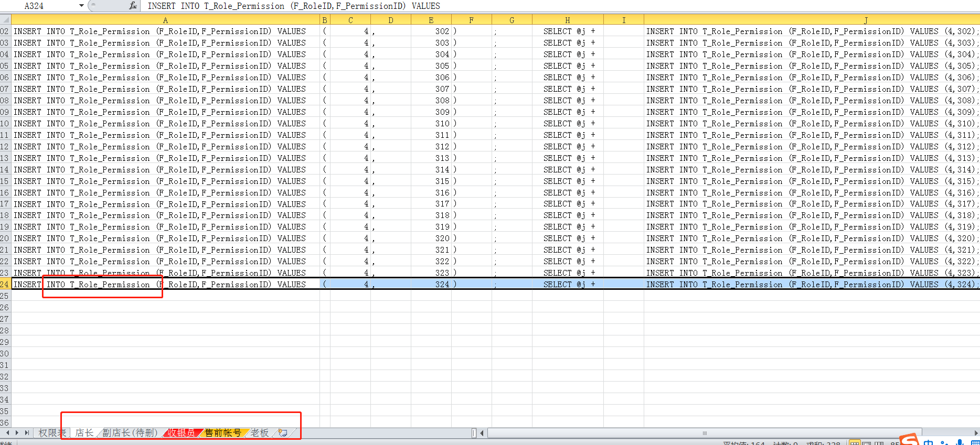Viewport: 980px width, 445px height.
Task: Select column D header
Action: [x=391, y=20]
